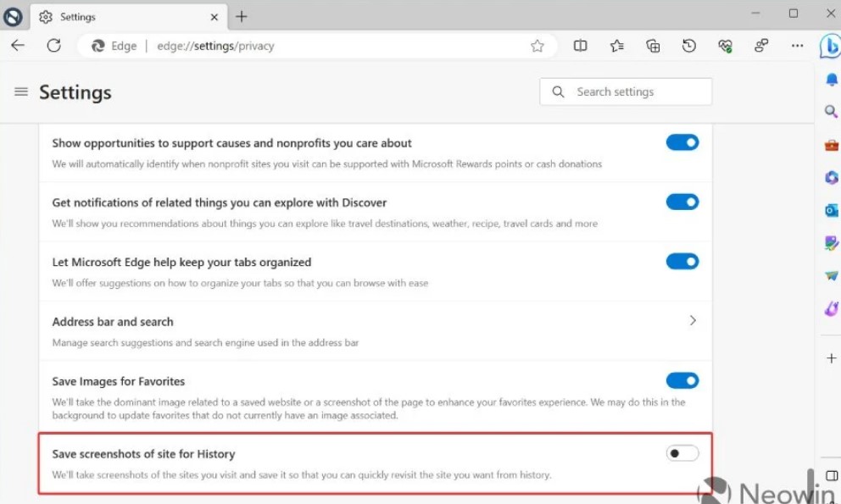Click 'Manage search suggestions and search engine' description
The image size is (841, 504).
[x=205, y=342]
